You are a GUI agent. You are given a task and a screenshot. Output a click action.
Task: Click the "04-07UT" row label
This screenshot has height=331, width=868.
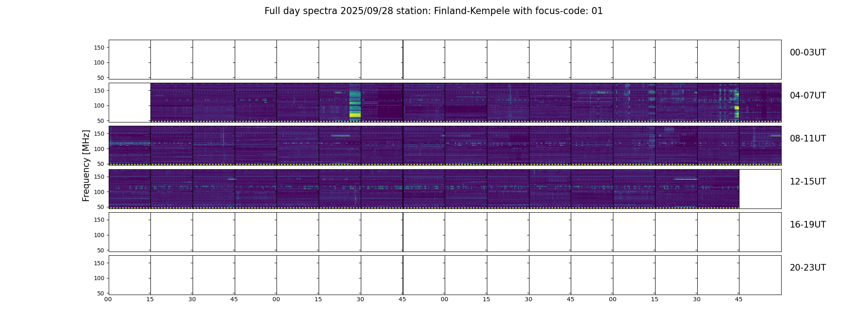pyautogui.click(x=808, y=96)
